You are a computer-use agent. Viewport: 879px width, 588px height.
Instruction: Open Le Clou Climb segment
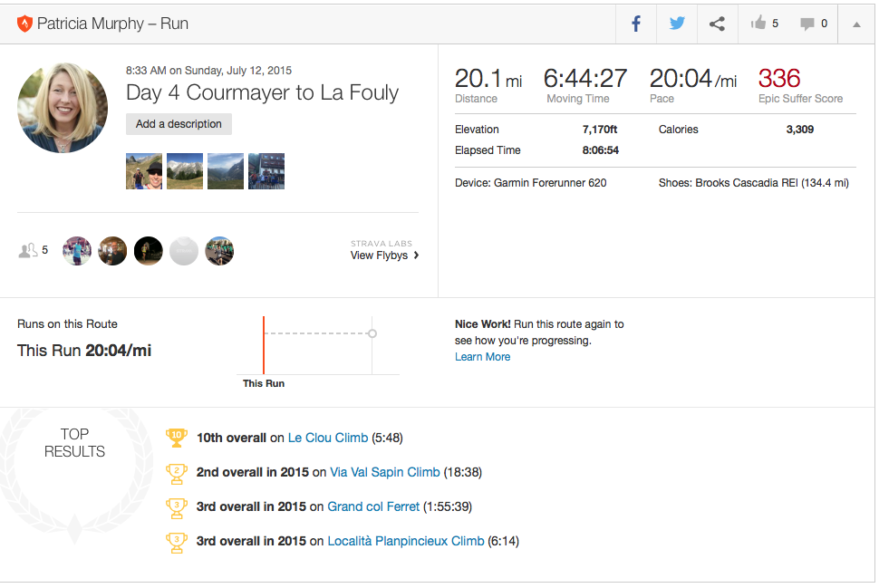pyautogui.click(x=328, y=438)
